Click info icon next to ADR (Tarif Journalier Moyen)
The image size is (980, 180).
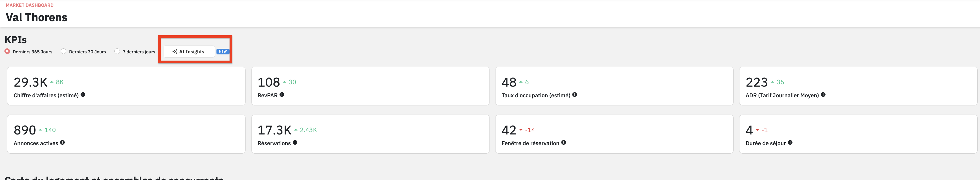point(823,95)
